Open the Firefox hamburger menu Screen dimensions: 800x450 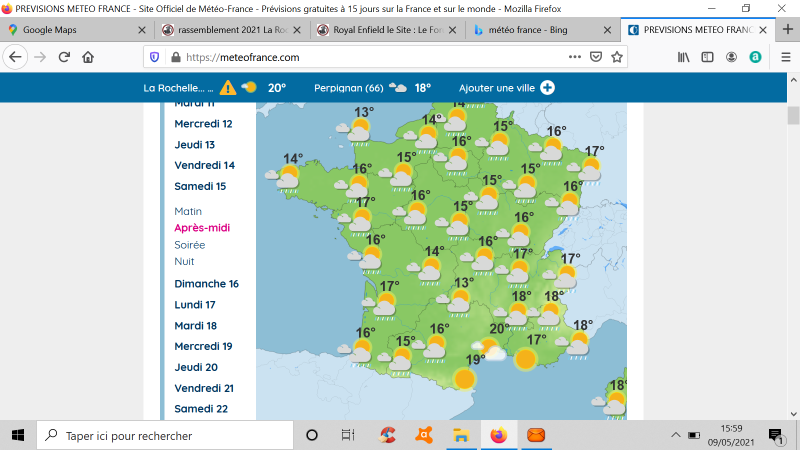pos(786,57)
